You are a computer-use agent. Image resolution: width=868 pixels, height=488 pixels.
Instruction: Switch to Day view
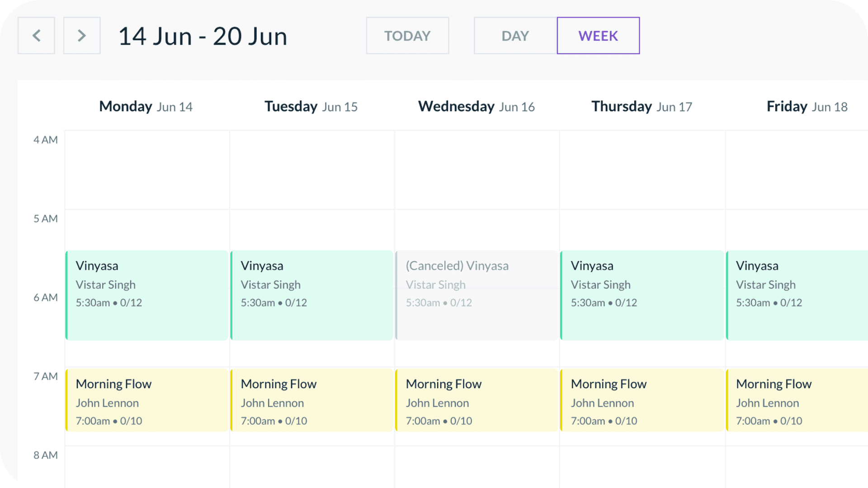[515, 36]
